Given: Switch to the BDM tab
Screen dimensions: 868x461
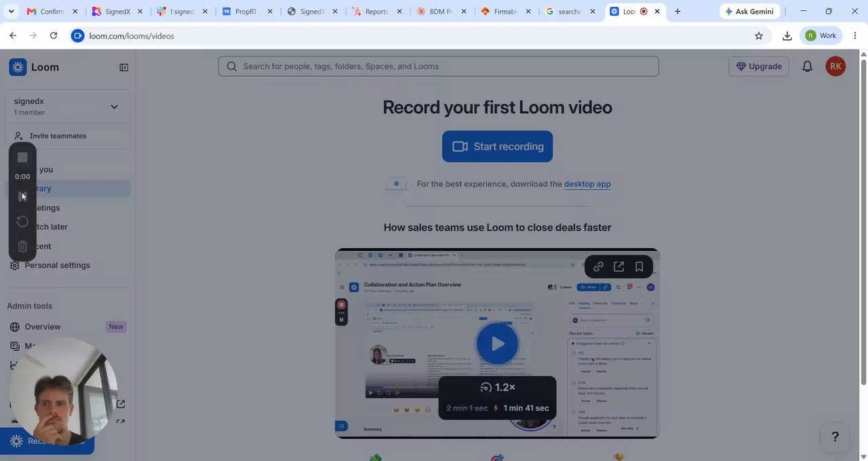Looking at the screenshot, I should point(440,12).
